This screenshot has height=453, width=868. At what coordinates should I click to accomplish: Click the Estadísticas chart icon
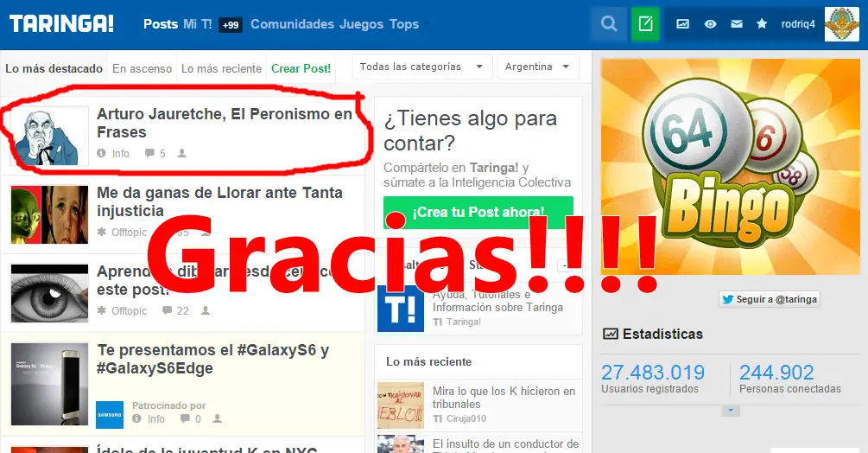[610, 334]
